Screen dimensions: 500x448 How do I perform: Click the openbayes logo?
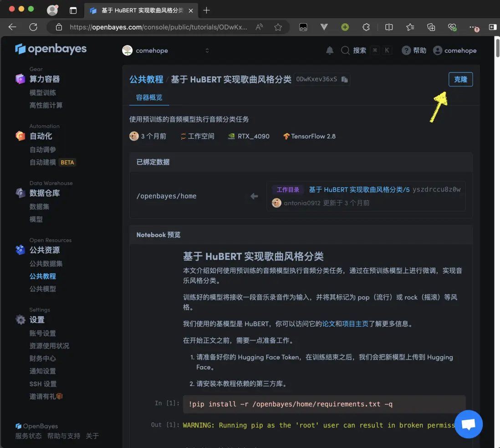point(51,49)
